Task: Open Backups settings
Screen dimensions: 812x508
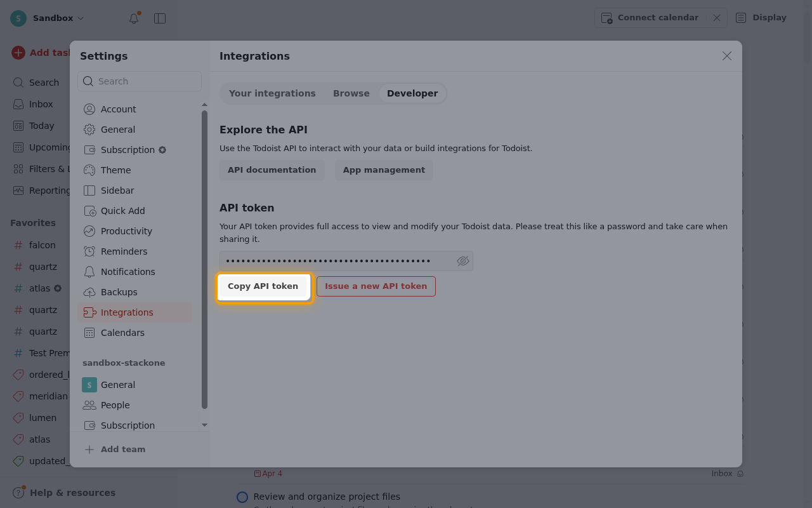Action: click(135, 292)
